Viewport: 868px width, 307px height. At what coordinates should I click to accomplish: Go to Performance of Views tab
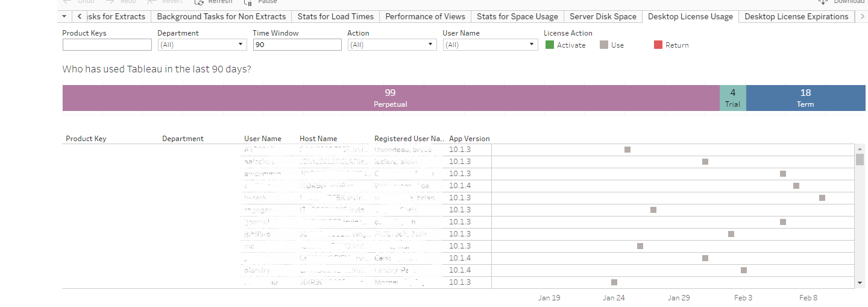pyautogui.click(x=425, y=16)
